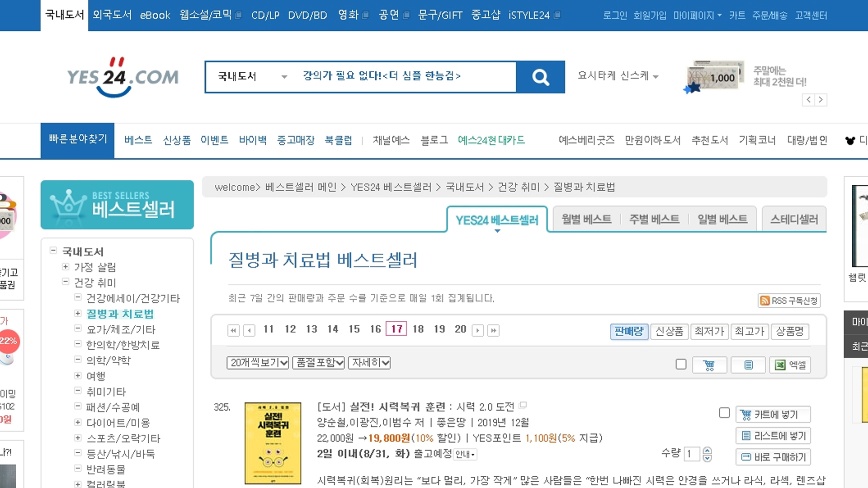The image size is (868, 488).
Task: Click RSS 구독신청 button
Action: pos(789,300)
